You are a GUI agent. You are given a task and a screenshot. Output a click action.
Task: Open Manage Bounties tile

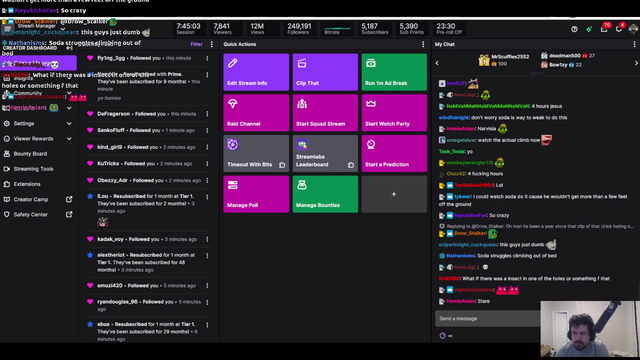(x=325, y=194)
